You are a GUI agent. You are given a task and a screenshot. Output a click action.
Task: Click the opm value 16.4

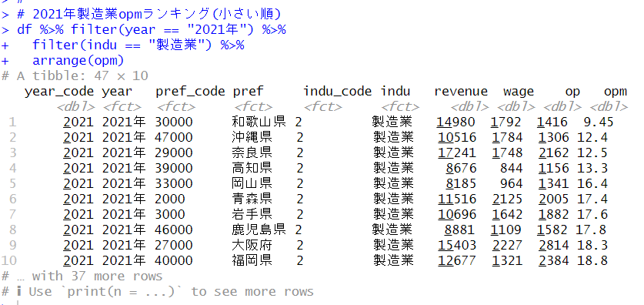click(592, 183)
